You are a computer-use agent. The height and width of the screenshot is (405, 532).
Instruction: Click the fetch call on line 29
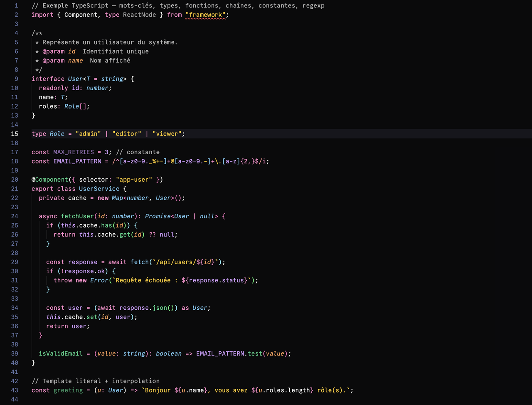pyautogui.click(x=140, y=262)
